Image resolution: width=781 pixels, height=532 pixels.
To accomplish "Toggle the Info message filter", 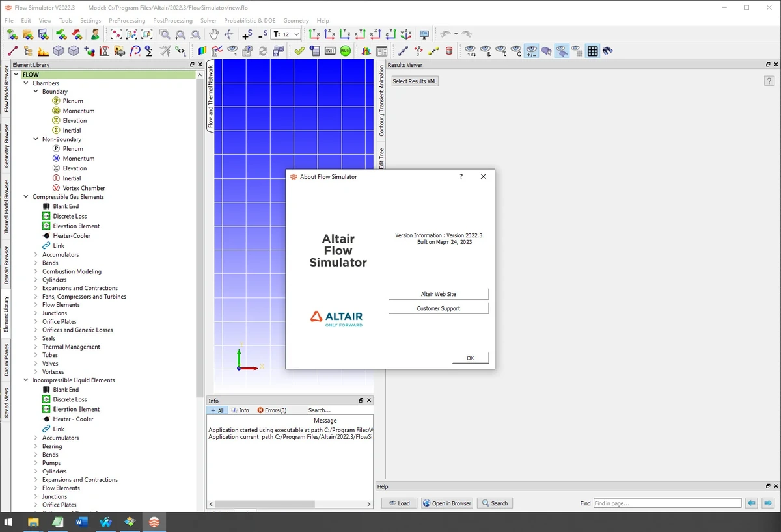I will click(240, 410).
